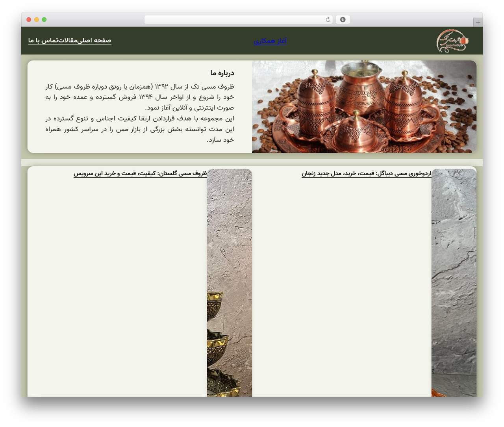Click the browser reload icon

[x=328, y=20]
